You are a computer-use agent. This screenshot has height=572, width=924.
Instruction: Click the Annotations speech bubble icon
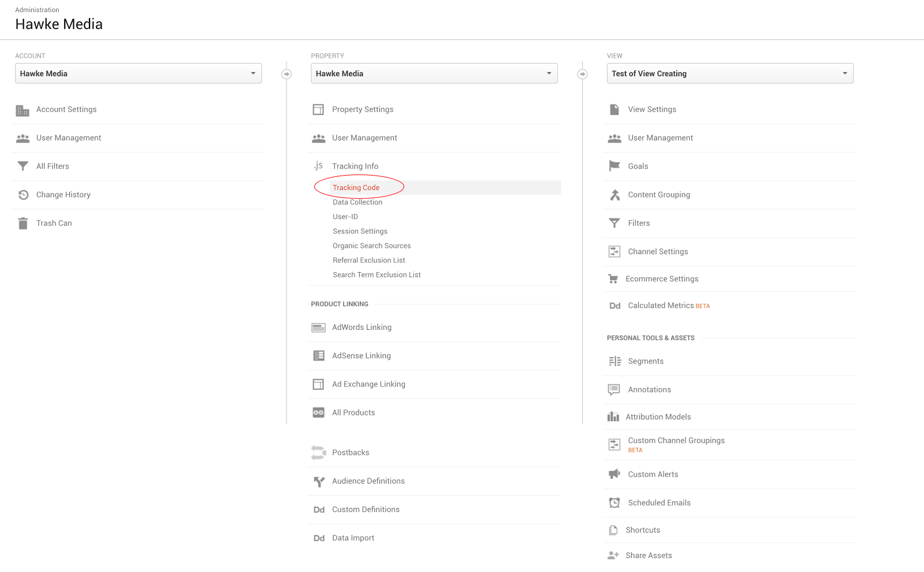point(614,390)
